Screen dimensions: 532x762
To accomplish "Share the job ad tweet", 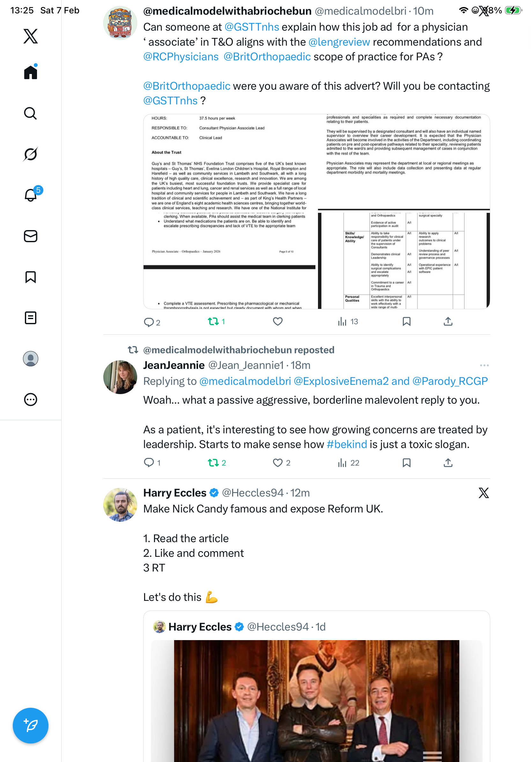I will [x=448, y=321].
